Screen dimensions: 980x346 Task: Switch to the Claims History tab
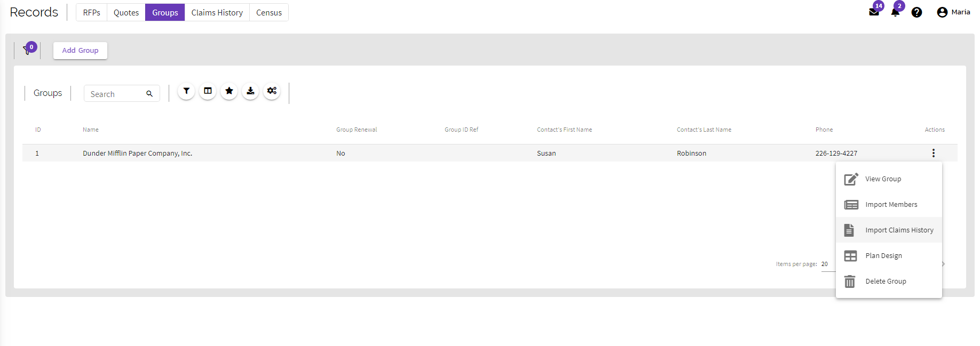[217, 13]
